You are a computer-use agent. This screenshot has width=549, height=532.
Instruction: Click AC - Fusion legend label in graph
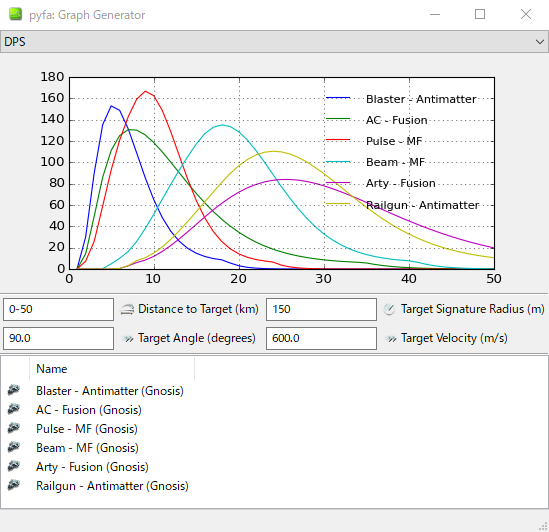pyautogui.click(x=397, y=120)
